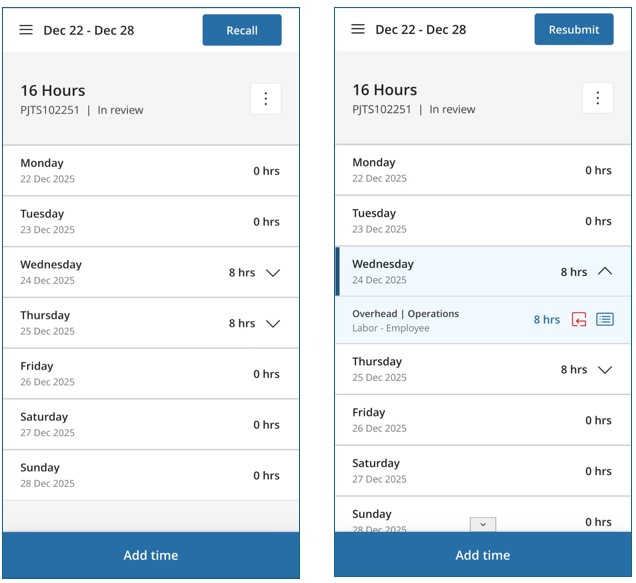The width and height of the screenshot is (636, 583).
Task: Open hamburger menu in Recall screen
Action: point(26,30)
